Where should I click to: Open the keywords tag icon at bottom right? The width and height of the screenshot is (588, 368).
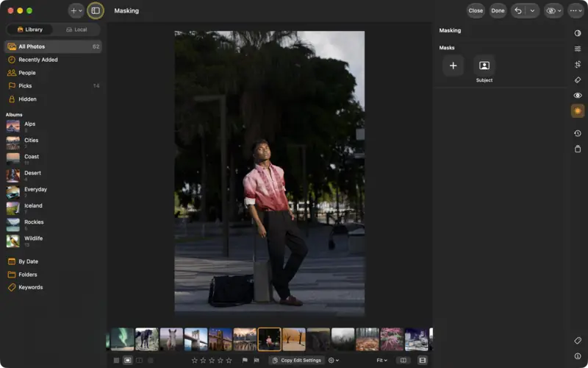coord(578,340)
